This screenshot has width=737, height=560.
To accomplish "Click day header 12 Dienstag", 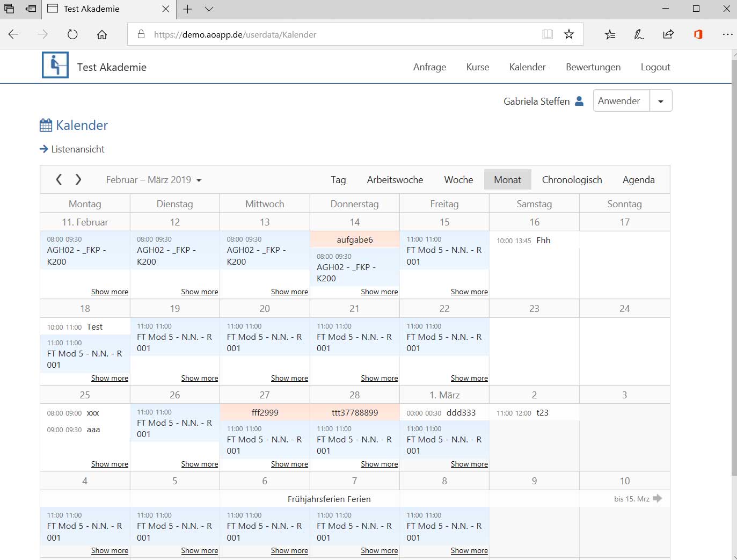I will 175,222.
